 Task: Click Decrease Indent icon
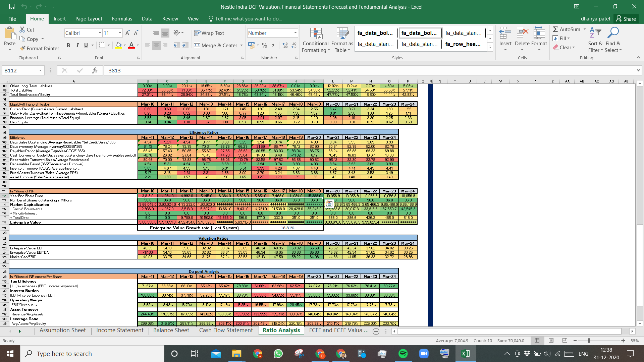point(177,45)
